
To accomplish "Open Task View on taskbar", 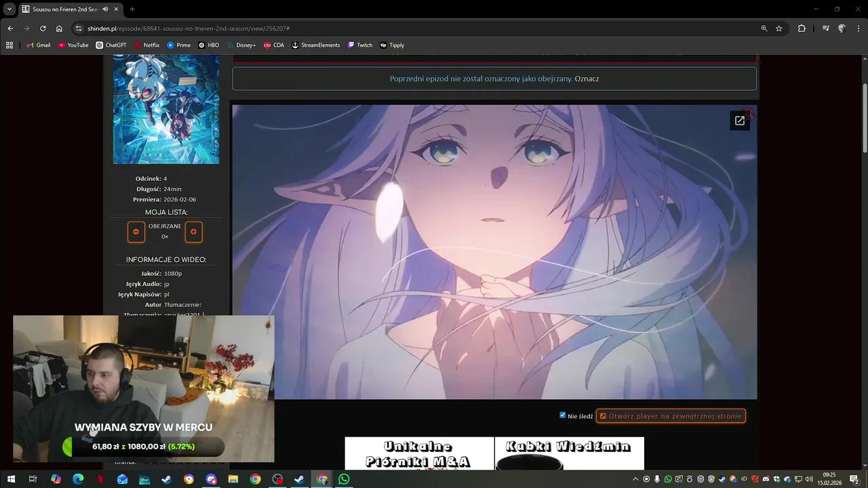I will [33, 479].
